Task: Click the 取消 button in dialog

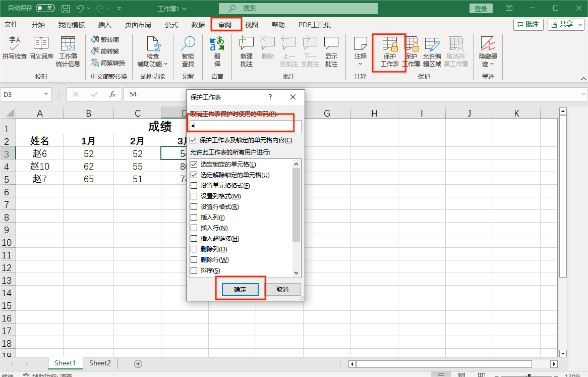Action: pyautogui.click(x=282, y=290)
